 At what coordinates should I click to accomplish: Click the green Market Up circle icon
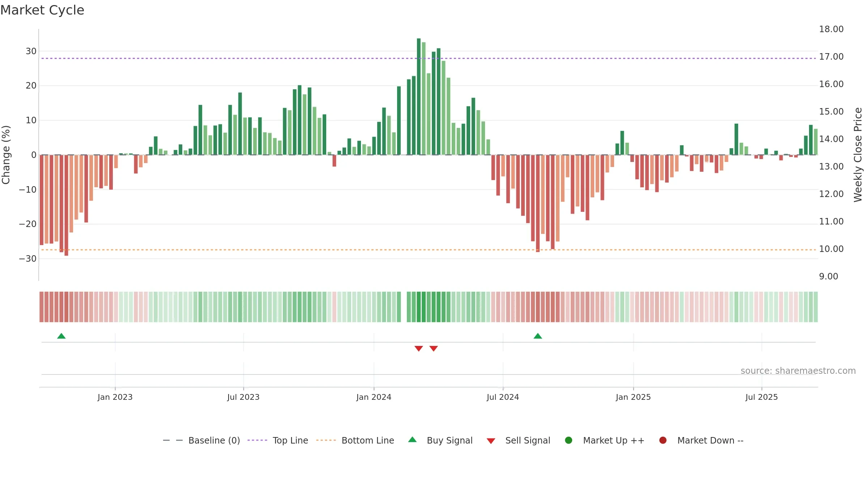click(569, 440)
